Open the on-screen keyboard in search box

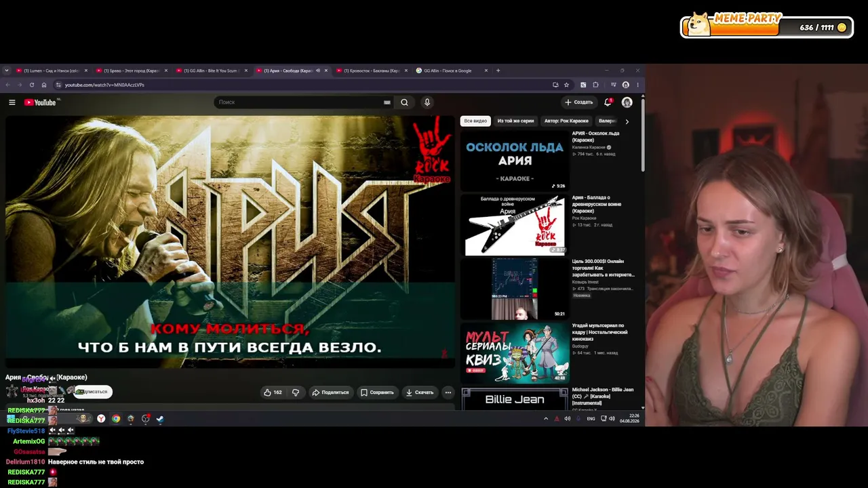(x=387, y=102)
